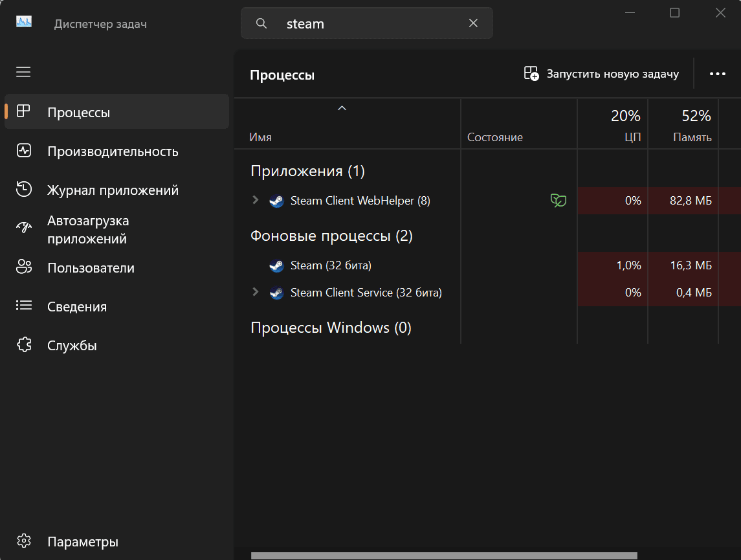
Task: Open the three-dot more options menu
Action: click(x=717, y=74)
